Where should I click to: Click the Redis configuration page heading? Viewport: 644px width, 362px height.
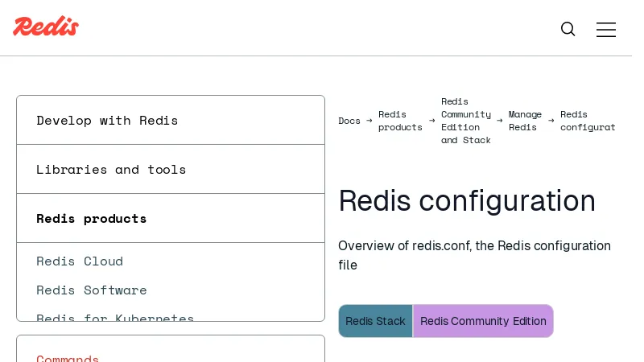click(x=467, y=201)
